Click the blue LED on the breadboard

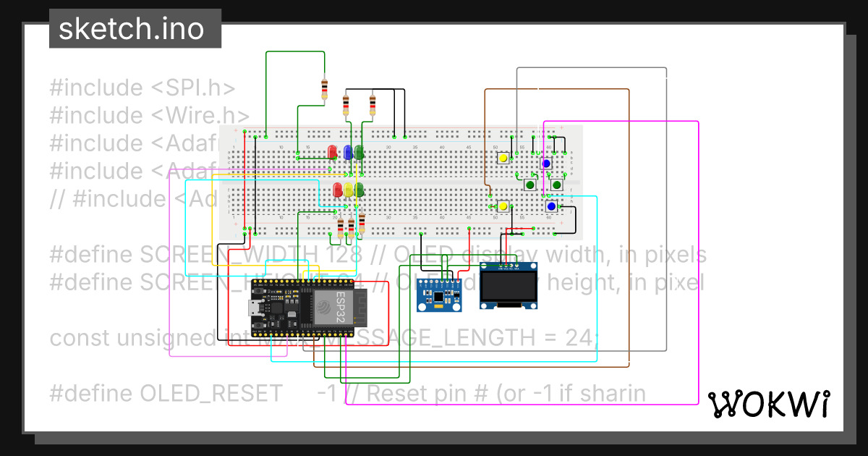coord(348,152)
